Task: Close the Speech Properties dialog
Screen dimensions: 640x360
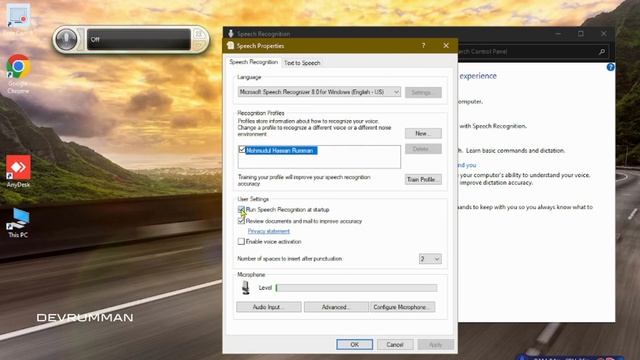Action: (446, 46)
